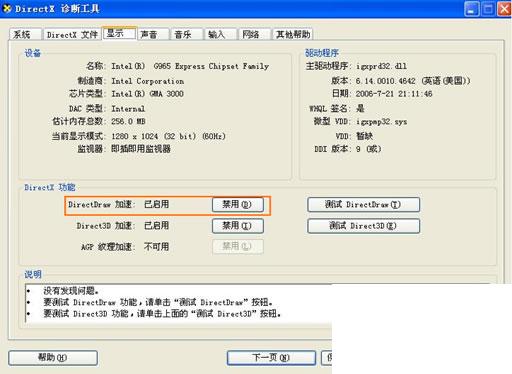Viewport: 512px width, 374px height.
Task: Click the driver date '2006-7-21 21:11:46'
Action: (394, 94)
